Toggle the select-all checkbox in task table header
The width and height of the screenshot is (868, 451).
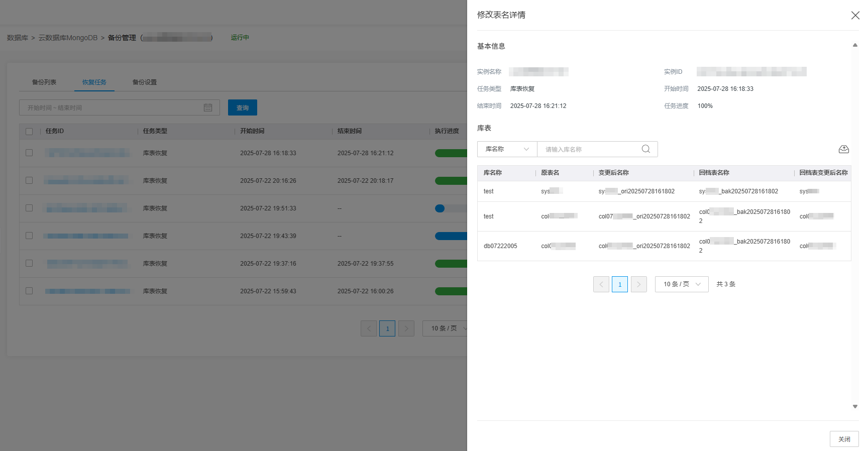[29, 132]
